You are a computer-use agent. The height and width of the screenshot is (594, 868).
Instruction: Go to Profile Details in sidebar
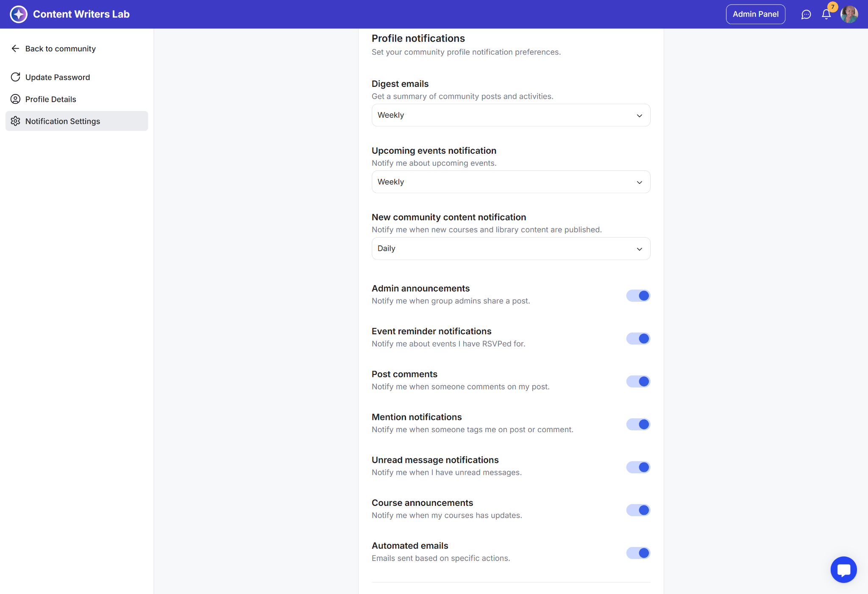point(51,99)
